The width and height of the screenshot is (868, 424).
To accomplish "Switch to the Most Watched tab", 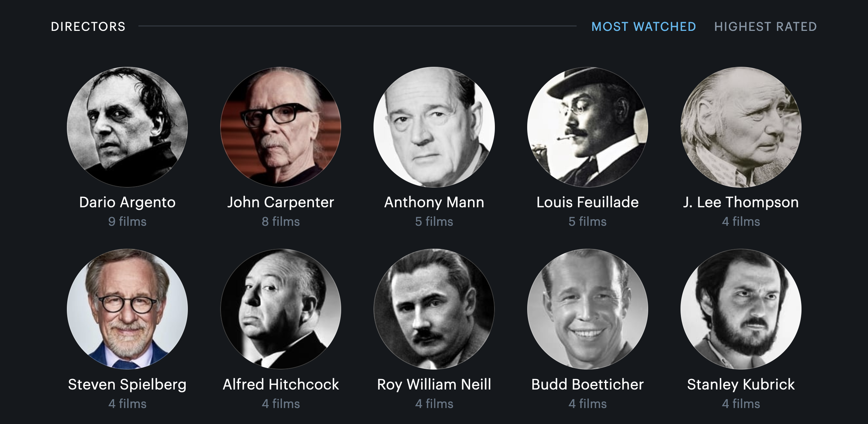I will (x=643, y=26).
